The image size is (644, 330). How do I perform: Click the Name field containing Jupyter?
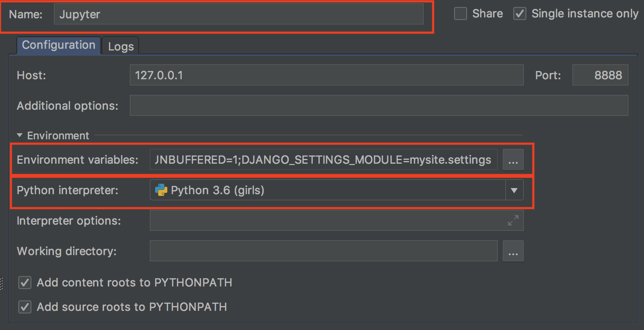click(x=238, y=14)
